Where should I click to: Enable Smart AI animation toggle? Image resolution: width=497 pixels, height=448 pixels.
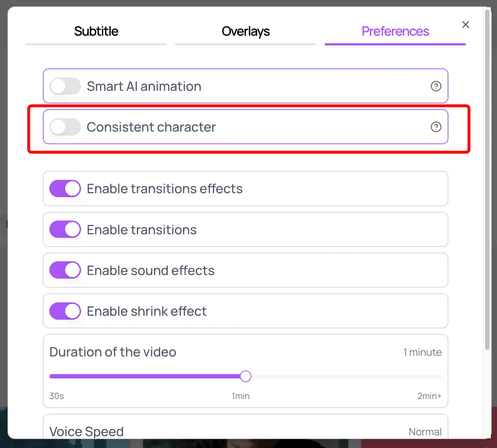65,87
